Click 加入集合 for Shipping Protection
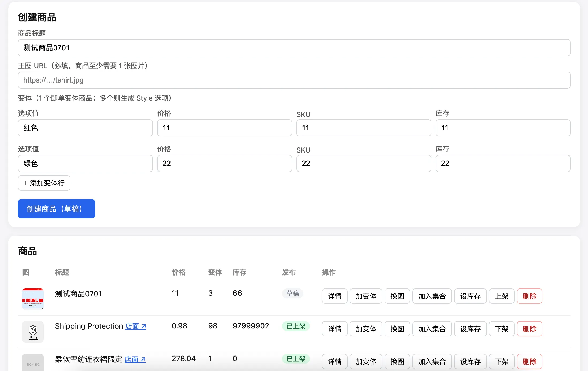This screenshot has width=588, height=371. point(432,329)
